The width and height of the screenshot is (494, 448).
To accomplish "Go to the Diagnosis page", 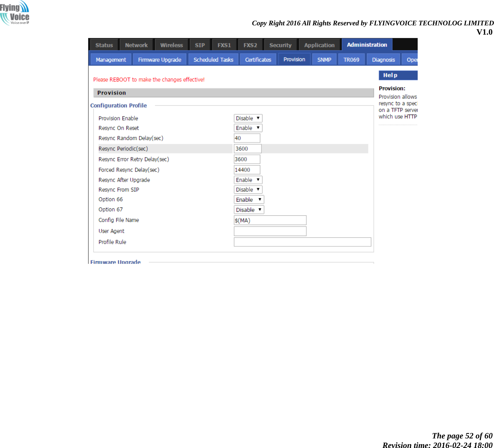I will point(383,59).
